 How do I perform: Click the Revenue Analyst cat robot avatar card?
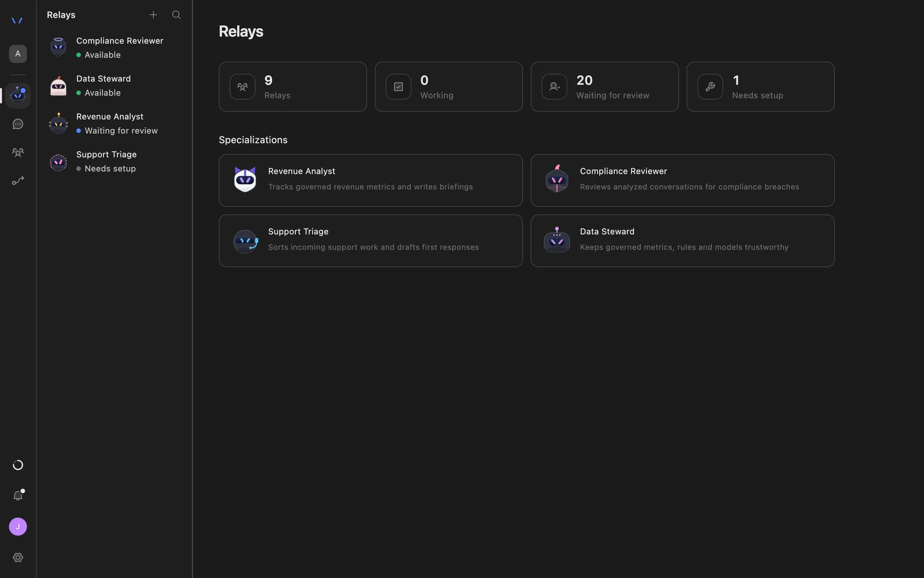point(245,179)
